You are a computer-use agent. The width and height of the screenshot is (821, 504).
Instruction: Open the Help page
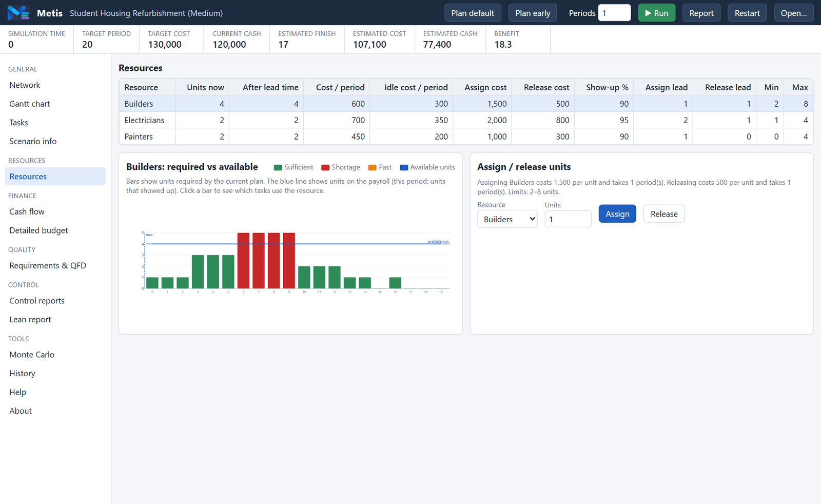55,392
